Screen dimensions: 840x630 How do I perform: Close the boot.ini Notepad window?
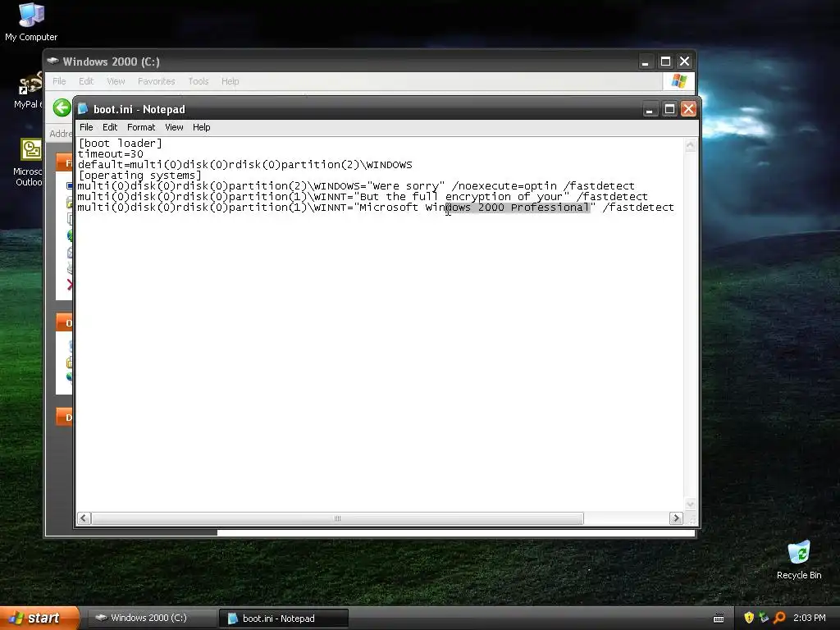pos(688,109)
